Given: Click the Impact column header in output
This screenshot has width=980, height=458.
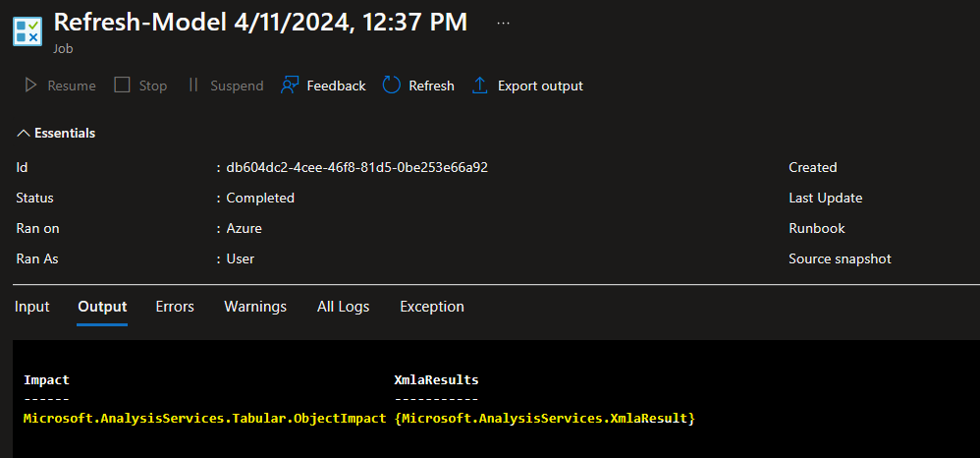Looking at the screenshot, I should click(46, 379).
